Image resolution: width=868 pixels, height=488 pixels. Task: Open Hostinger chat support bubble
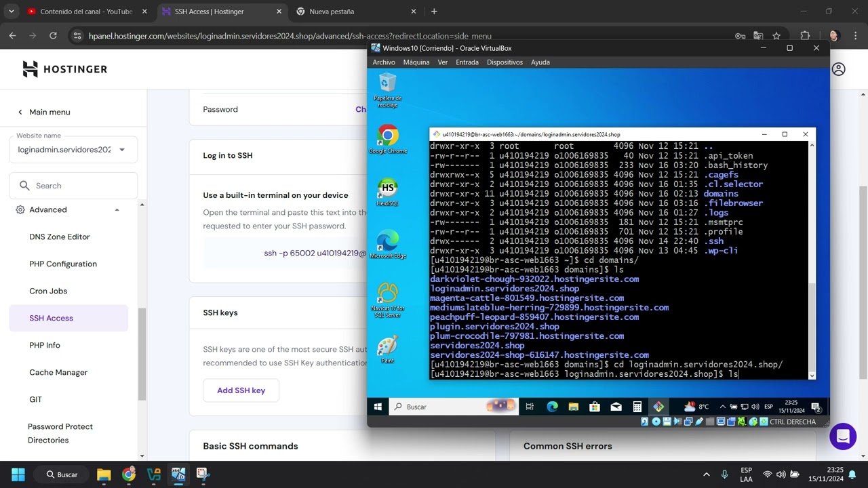tap(843, 436)
